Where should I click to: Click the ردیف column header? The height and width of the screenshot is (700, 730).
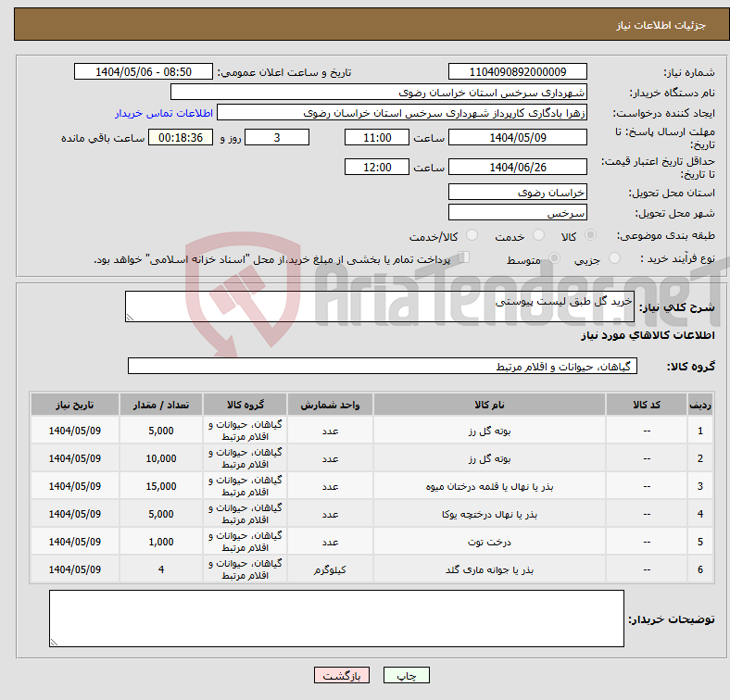click(x=700, y=405)
